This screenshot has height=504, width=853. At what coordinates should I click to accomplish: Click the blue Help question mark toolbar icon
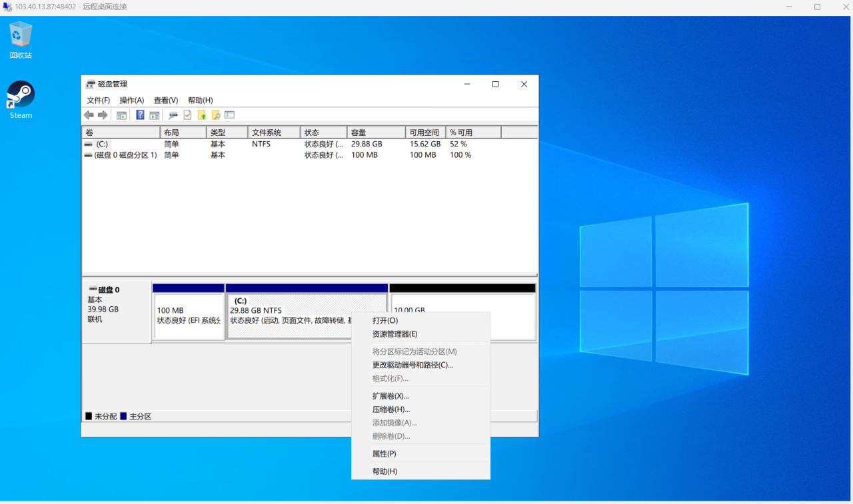140,115
